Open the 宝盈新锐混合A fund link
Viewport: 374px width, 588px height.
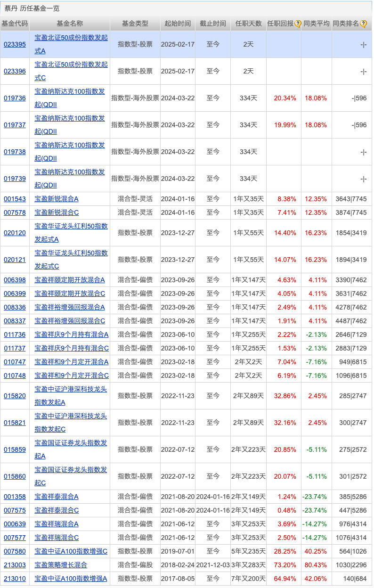57,199
